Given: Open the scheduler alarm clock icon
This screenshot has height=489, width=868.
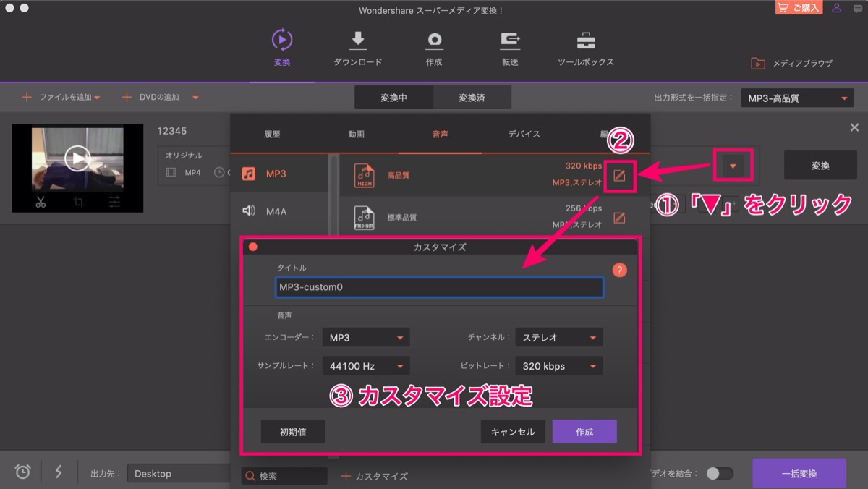Looking at the screenshot, I should tap(23, 472).
